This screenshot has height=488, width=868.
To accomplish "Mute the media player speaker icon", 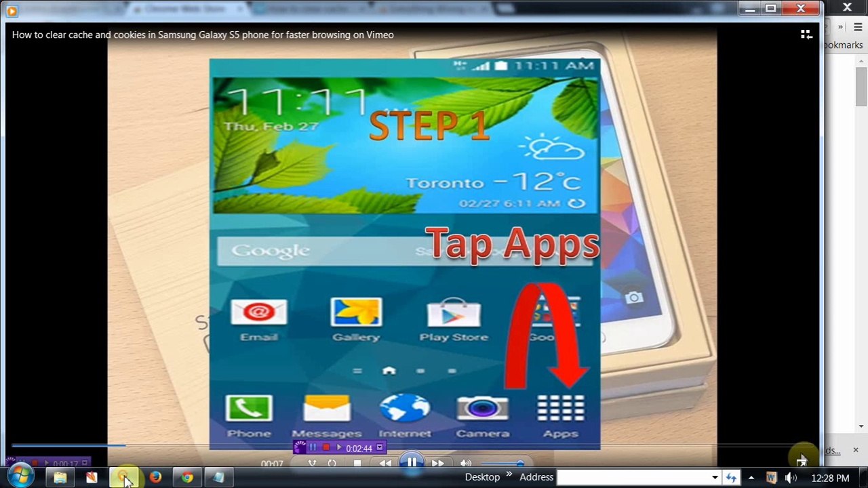I will 466,464.
